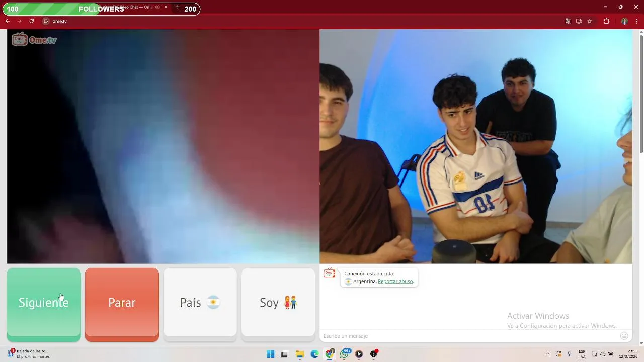Open Task View in the taskbar

click(x=284, y=354)
